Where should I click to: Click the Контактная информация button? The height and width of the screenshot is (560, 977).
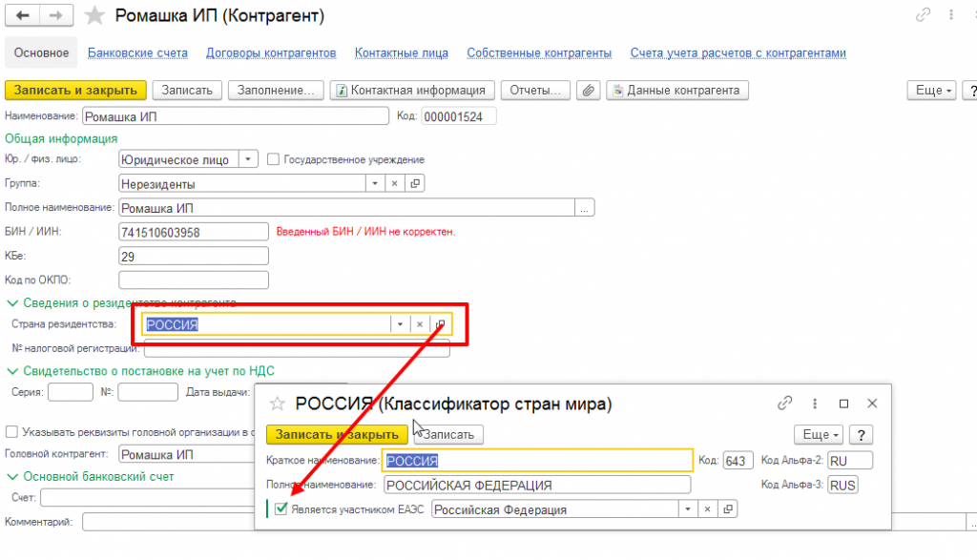pos(410,91)
